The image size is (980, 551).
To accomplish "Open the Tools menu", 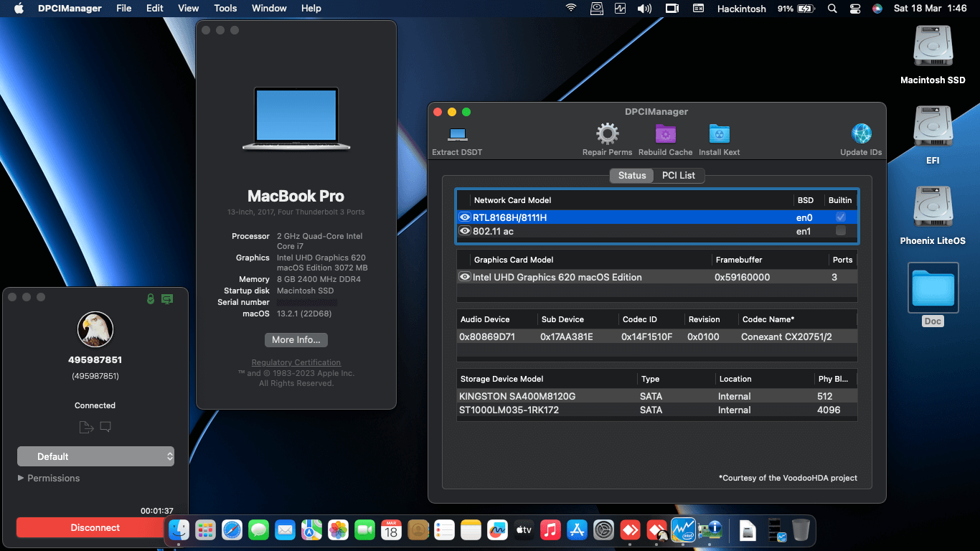I will (225, 9).
